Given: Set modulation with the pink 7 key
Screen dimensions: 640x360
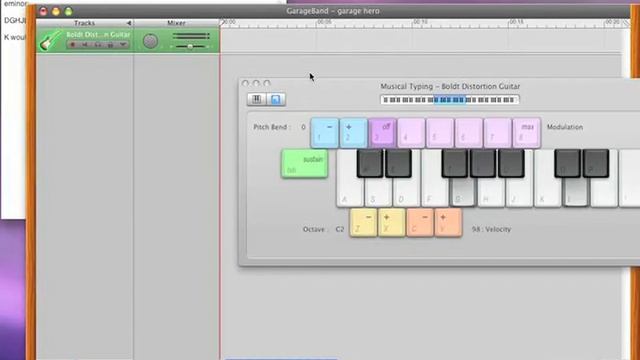Looking at the screenshot, I should (x=498, y=133).
